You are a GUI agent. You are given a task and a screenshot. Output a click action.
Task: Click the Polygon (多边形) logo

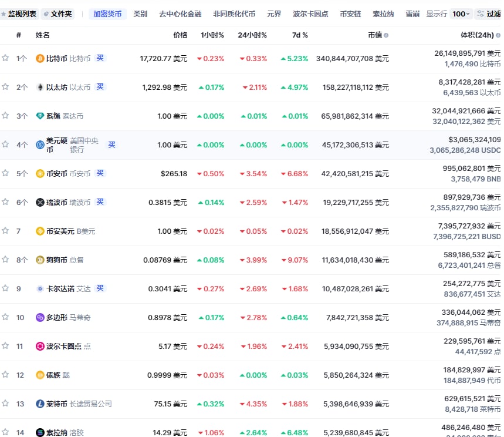[x=40, y=318]
